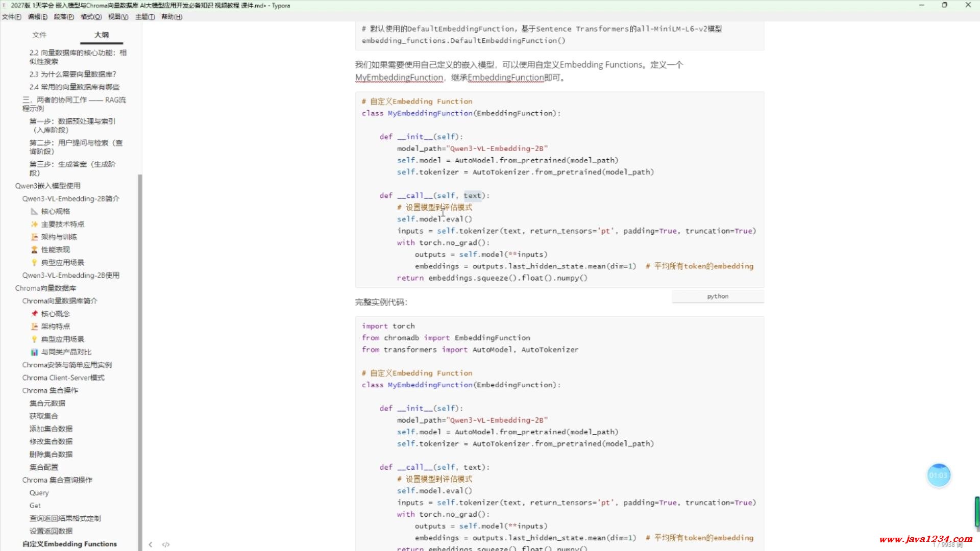Click red pin icon beside 核心概念

[34, 314]
